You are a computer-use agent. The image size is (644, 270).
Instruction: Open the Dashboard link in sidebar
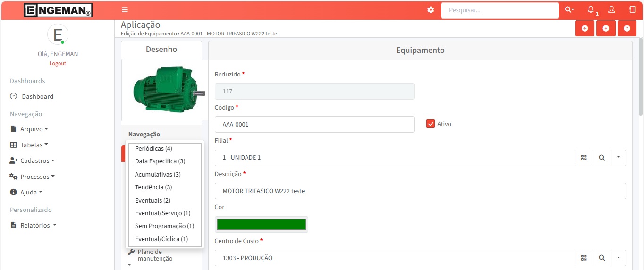click(x=37, y=96)
